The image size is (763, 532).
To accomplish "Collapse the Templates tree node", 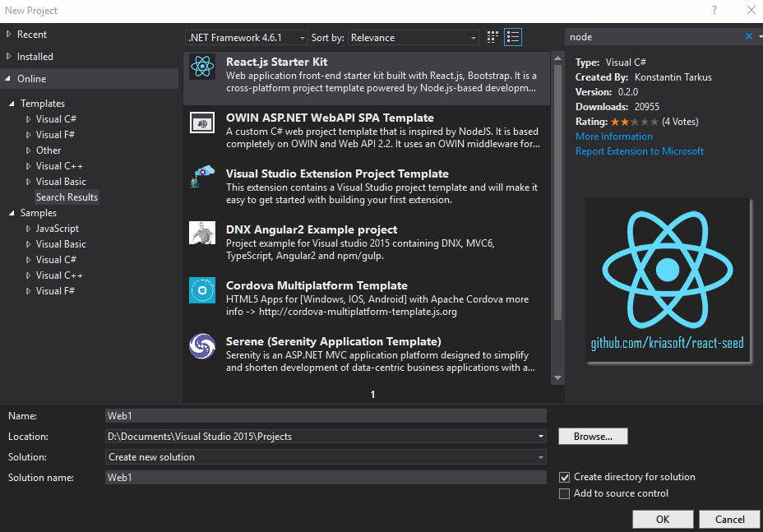I will pos(12,104).
